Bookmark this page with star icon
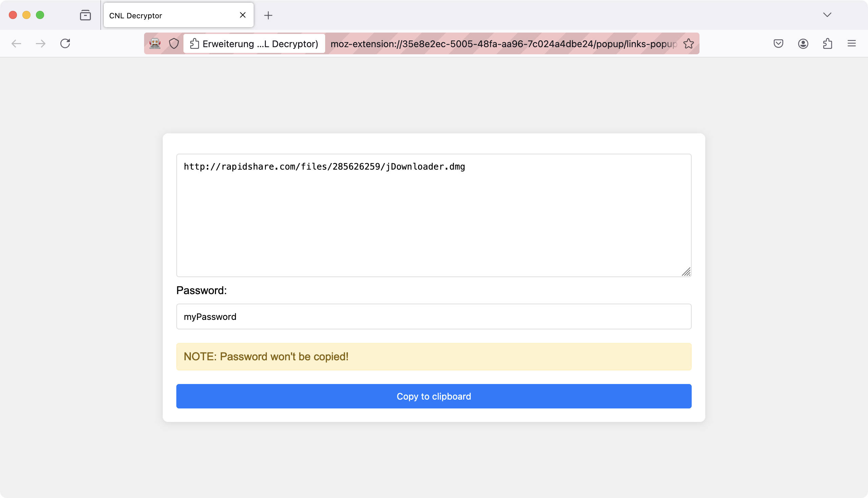The width and height of the screenshot is (868, 498). 688,43
